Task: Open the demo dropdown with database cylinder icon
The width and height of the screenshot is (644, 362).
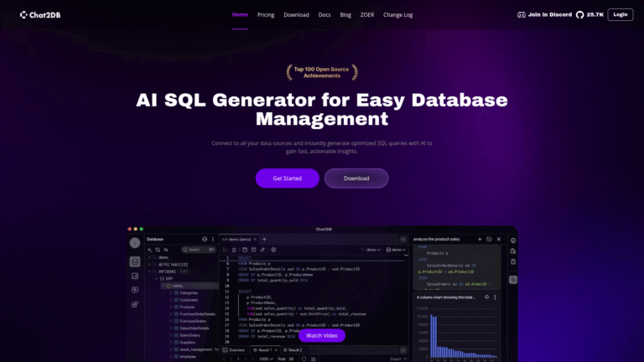Action: coord(396,250)
